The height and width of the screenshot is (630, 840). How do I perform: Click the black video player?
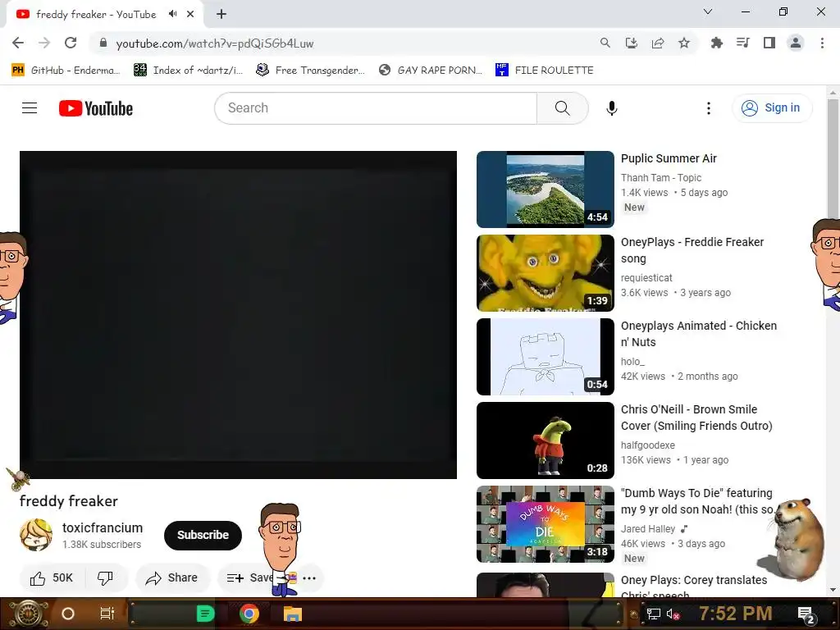pos(239,315)
